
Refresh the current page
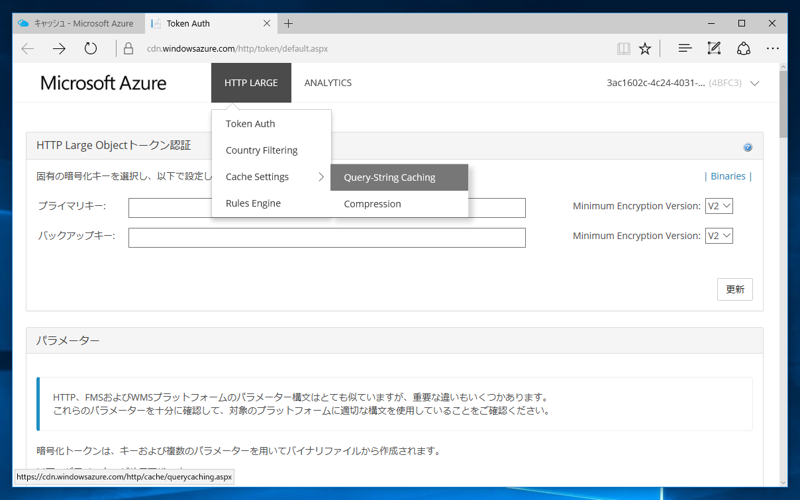click(x=90, y=48)
